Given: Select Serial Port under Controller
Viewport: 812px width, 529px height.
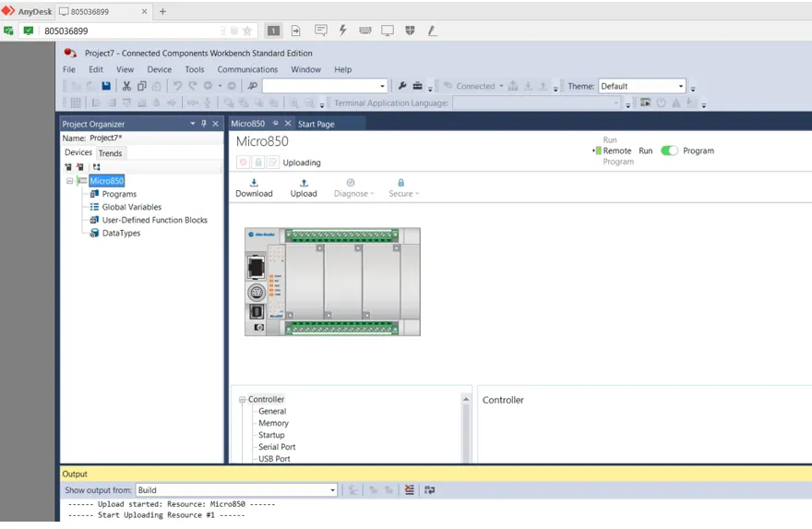Looking at the screenshot, I should click(x=277, y=447).
